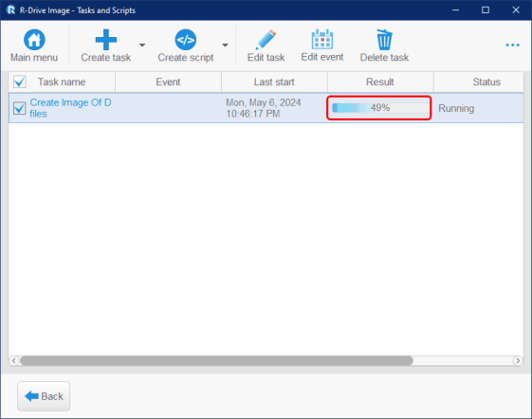
Task: Click the Delete task trash icon
Action: pyautogui.click(x=384, y=40)
